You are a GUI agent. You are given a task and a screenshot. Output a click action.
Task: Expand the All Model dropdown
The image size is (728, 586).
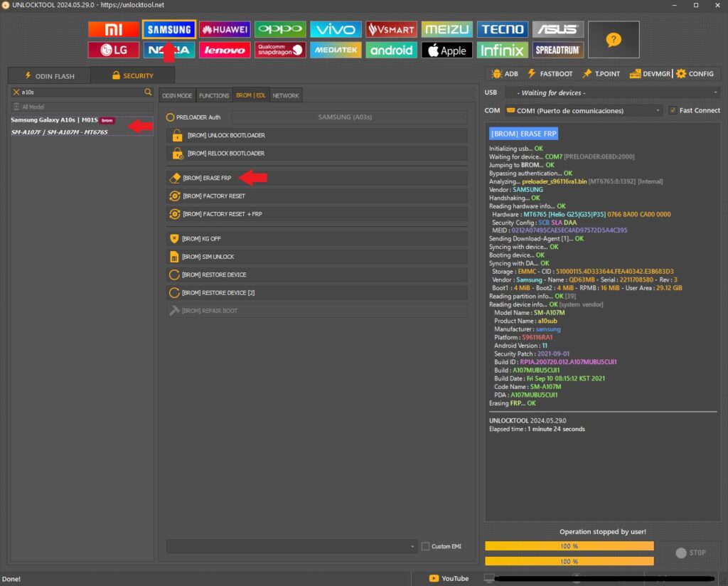(x=82, y=107)
